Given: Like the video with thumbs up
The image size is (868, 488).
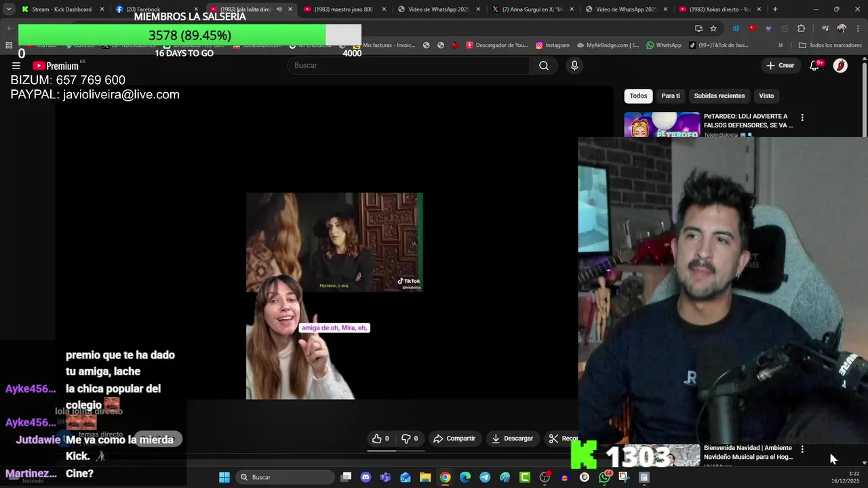Looking at the screenshot, I should pos(381,439).
